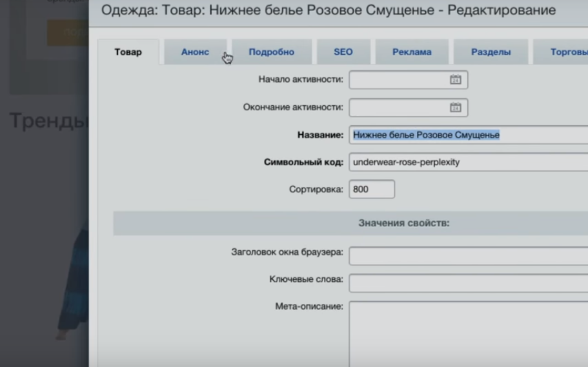Select the SEO tab
This screenshot has height=367, width=588.
(343, 52)
